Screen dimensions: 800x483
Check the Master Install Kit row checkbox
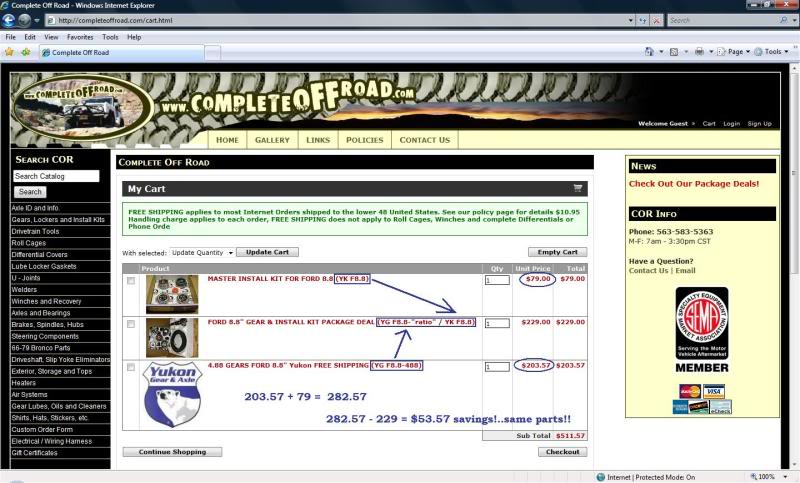131,281
